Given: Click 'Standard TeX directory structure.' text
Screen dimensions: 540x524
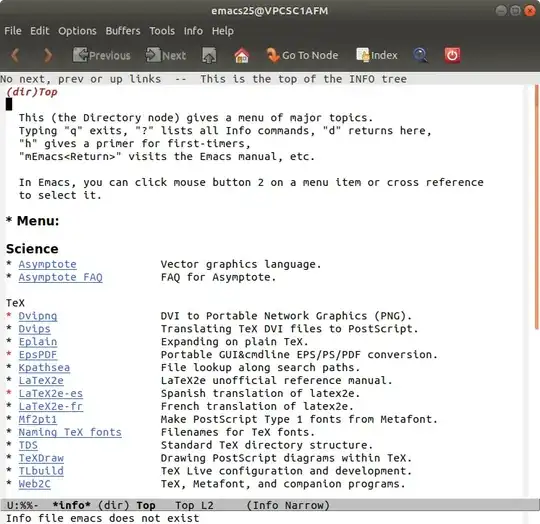Looking at the screenshot, I should [267, 445].
